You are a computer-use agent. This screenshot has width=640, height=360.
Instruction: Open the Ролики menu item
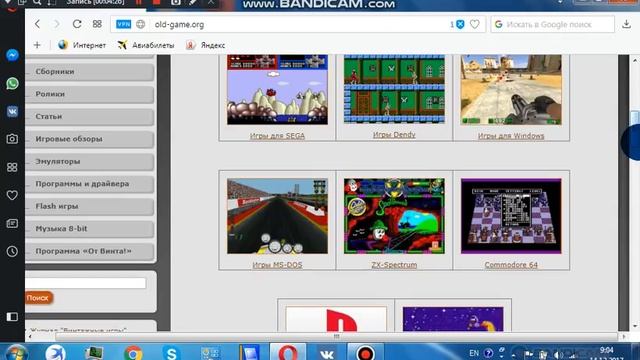pyautogui.click(x=90, y=94)
